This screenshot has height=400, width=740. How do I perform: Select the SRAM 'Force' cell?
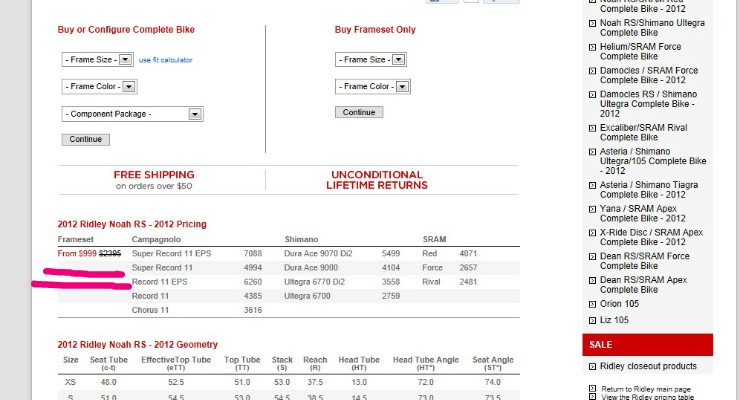click(x=432, y=267)
